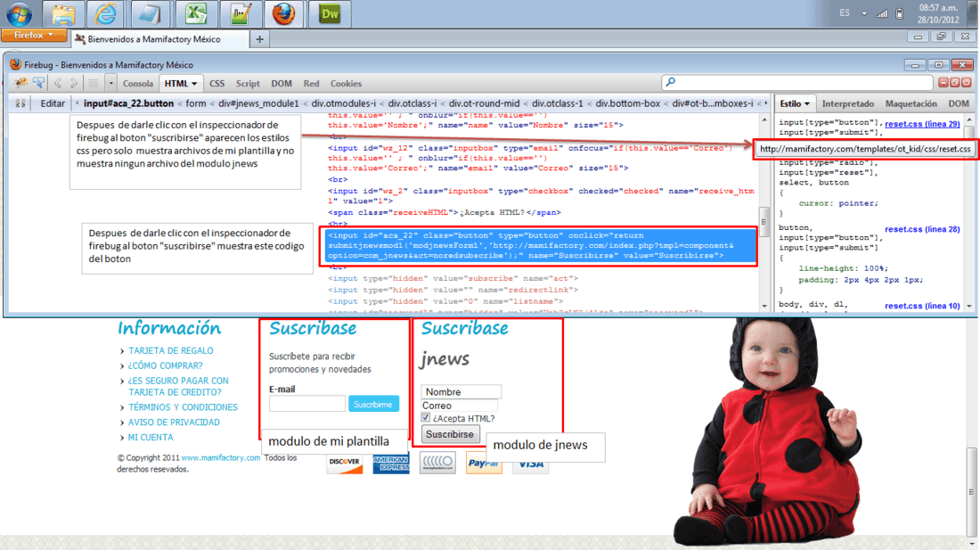Open the www.mamifactory.com footer link
The height and width of the screenshot is (550, 980).
221,457
